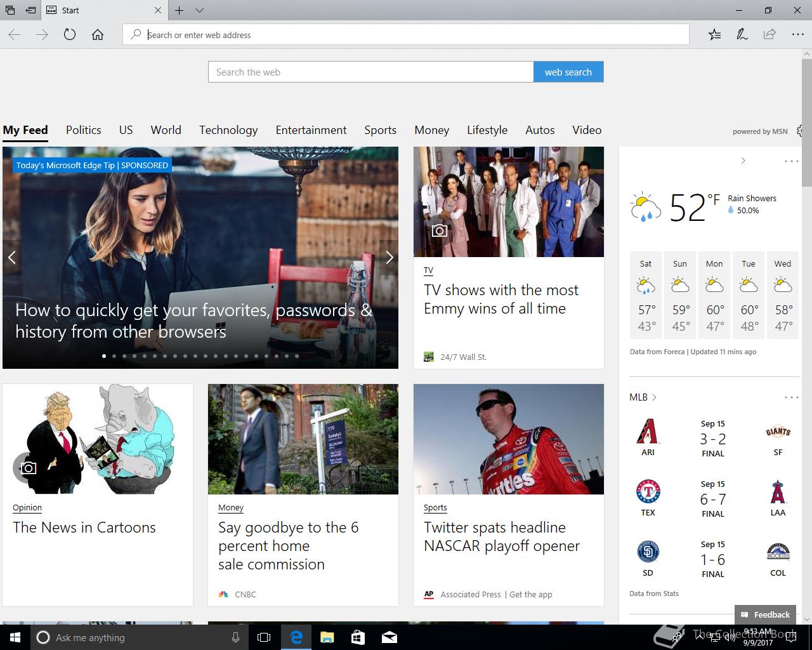Click the TEX vs LAA 6-7 final score

click(x=713, y=499)
